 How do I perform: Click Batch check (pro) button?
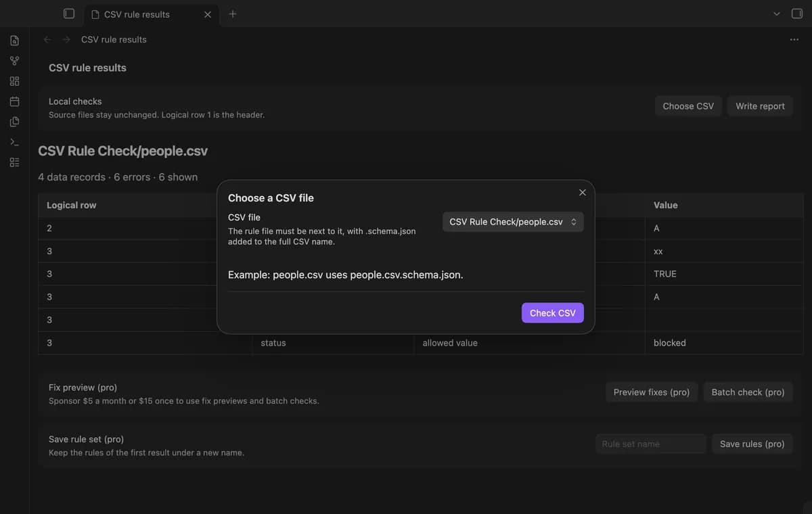[x=748, y=392]
